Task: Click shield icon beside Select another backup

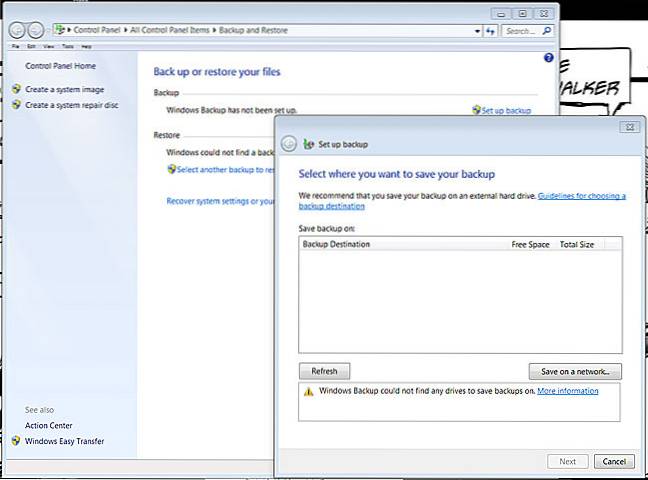Action: tap(172, 169)
